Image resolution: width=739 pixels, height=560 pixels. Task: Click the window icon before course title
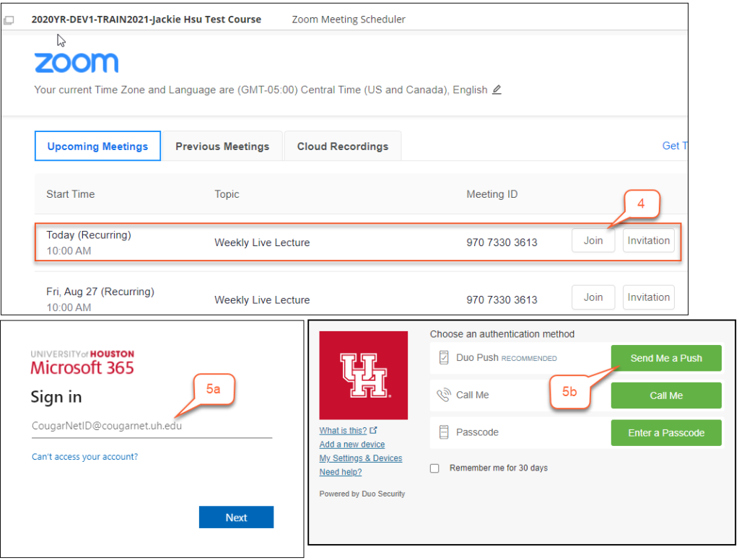[9, 19]
